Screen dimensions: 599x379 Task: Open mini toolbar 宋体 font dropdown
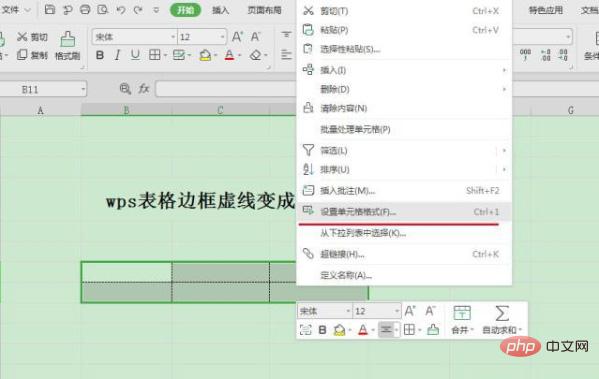(348, 311)
